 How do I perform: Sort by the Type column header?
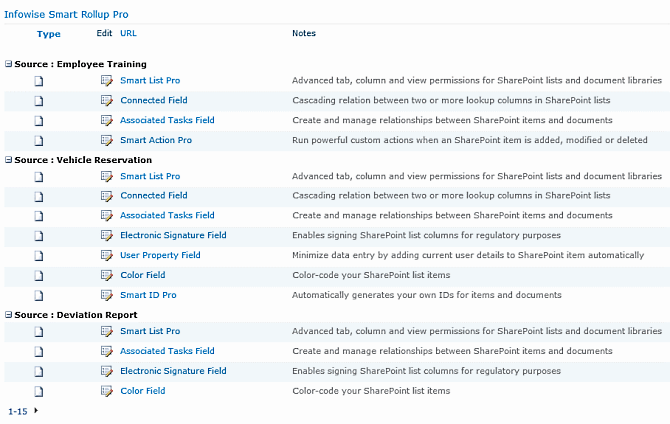(x=48, y=34)
